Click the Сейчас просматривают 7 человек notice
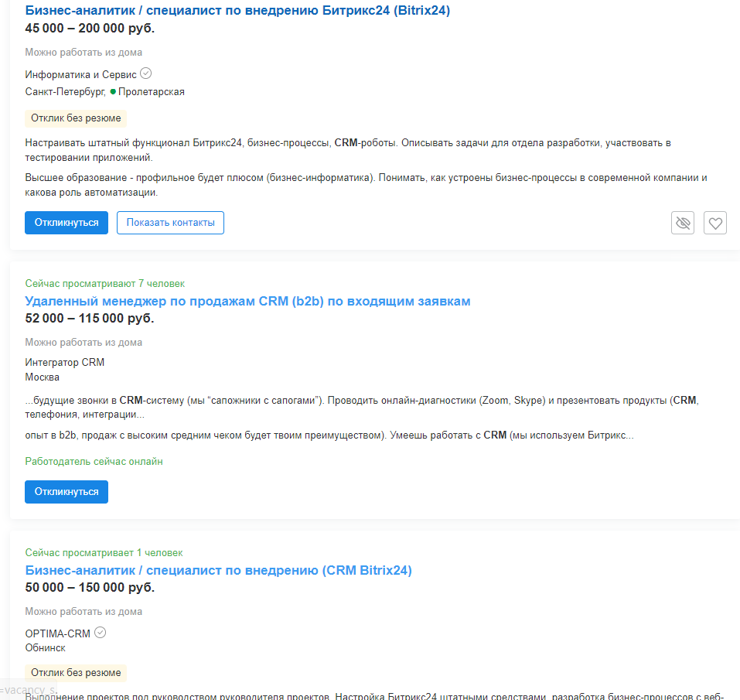The height and width of the screenshot is (700, 740). pos(104,284)
